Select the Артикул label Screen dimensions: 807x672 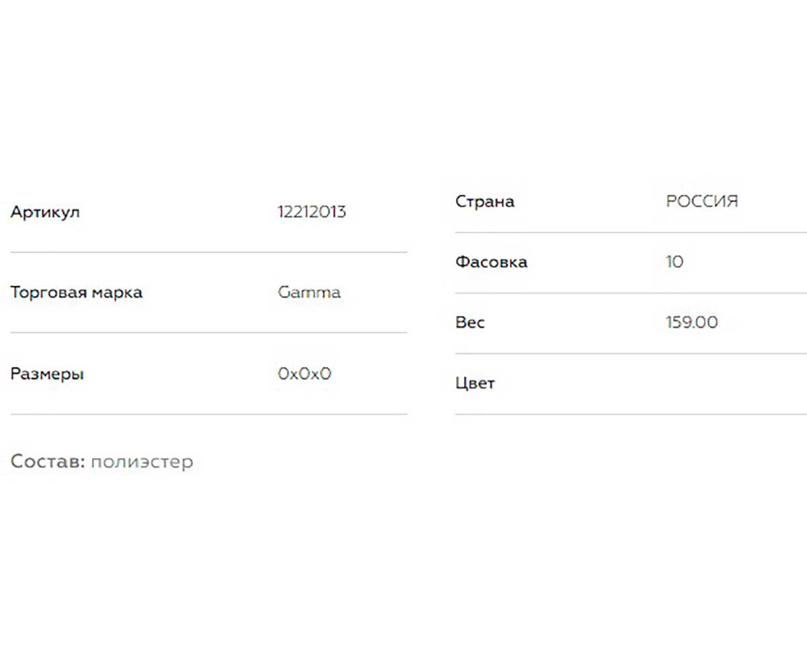(45, 212)
